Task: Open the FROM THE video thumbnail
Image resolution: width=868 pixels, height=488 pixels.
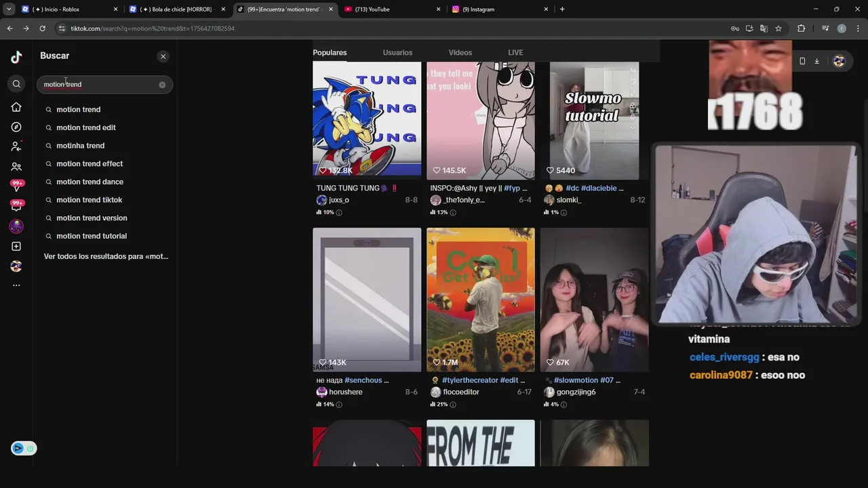Action: (481, 443)
